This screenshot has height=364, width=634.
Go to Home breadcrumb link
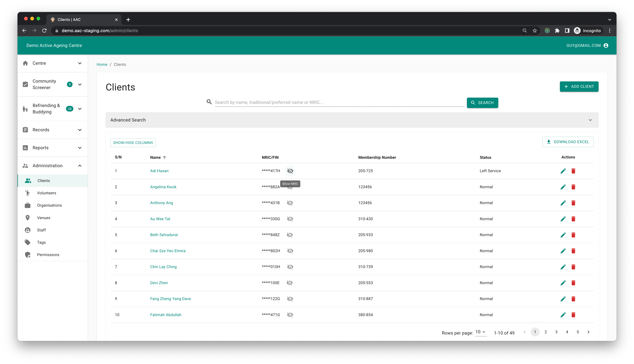[x=102, y=65]
